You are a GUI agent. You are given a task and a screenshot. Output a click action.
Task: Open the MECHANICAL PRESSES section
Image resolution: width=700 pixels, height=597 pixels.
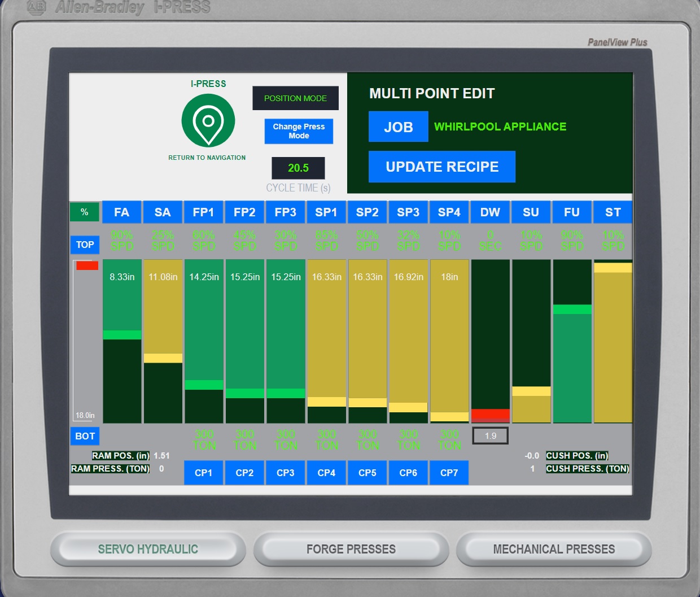click(554, 549)
